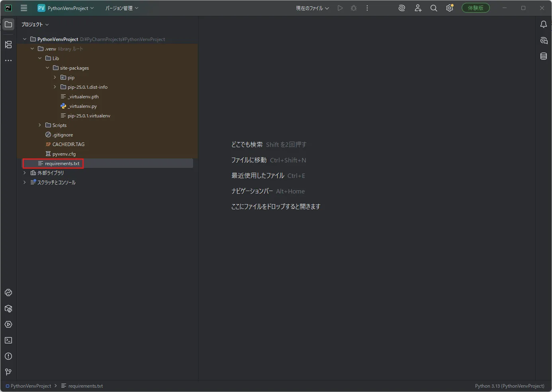Click Python 3.13 interpreter in status bar
552x392 pixels.
(509, 386)
